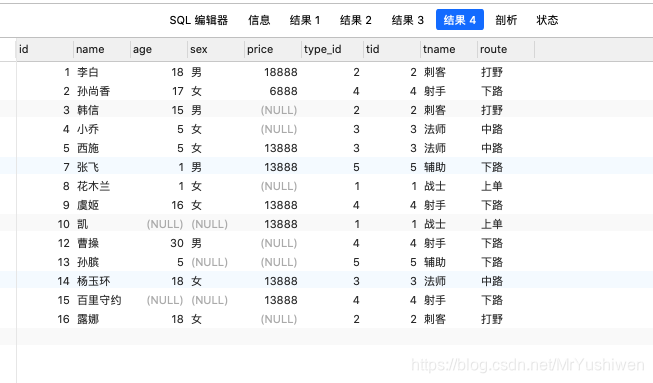653x383 pixels.
Task: Switch to the SQL 编辑器 tab
Action: coord(199,20)
